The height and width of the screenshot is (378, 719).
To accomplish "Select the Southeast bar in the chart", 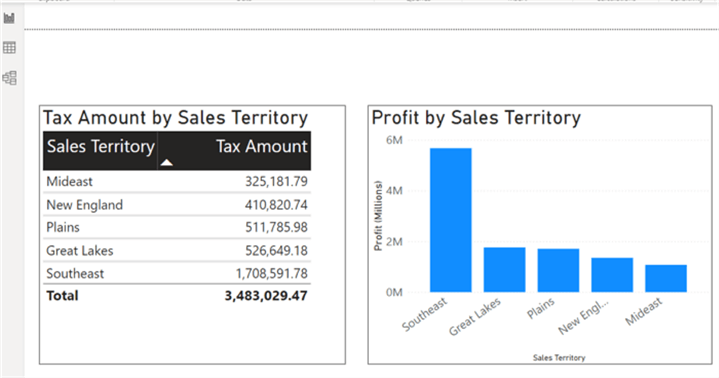I will (x=450, y=220).
